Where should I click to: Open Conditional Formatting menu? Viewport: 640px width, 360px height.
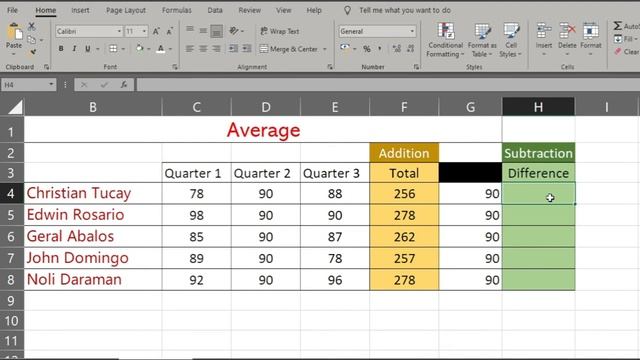(445, 40)
